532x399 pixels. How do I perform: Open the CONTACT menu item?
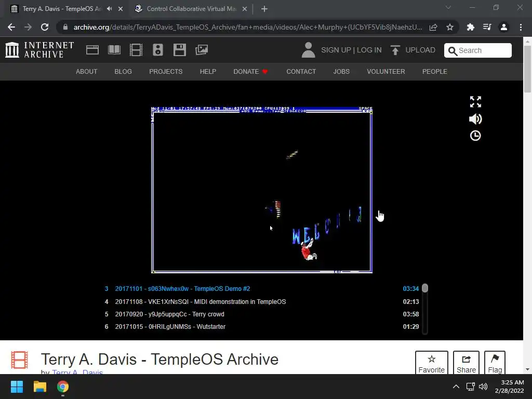(301, 72)
